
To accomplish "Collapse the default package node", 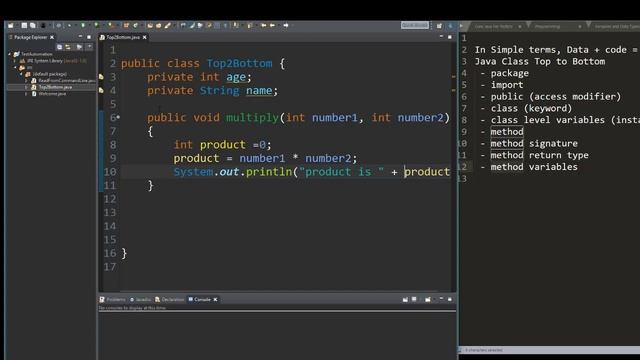I will [x=21, y=74].
